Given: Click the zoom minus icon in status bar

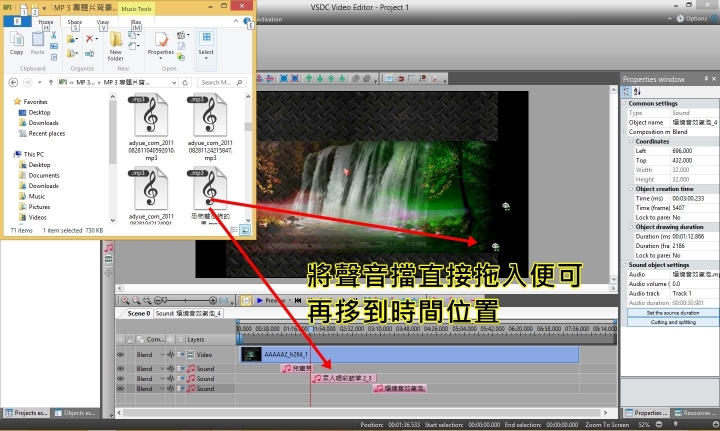Looking at the screenshot, I should coord(659,425).
